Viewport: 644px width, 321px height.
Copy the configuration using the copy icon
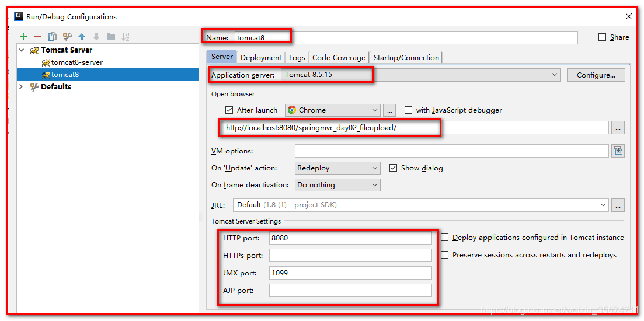click(53, 37)
